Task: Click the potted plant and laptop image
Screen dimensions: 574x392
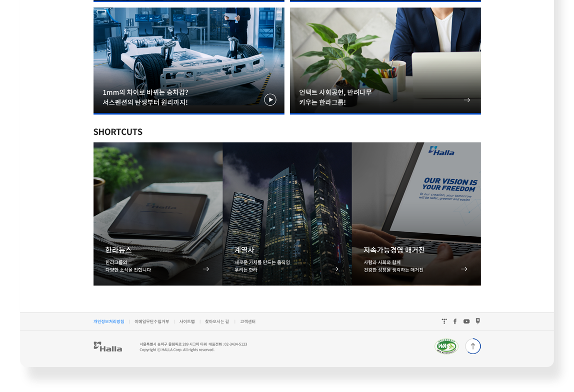Action: point(385,61)
